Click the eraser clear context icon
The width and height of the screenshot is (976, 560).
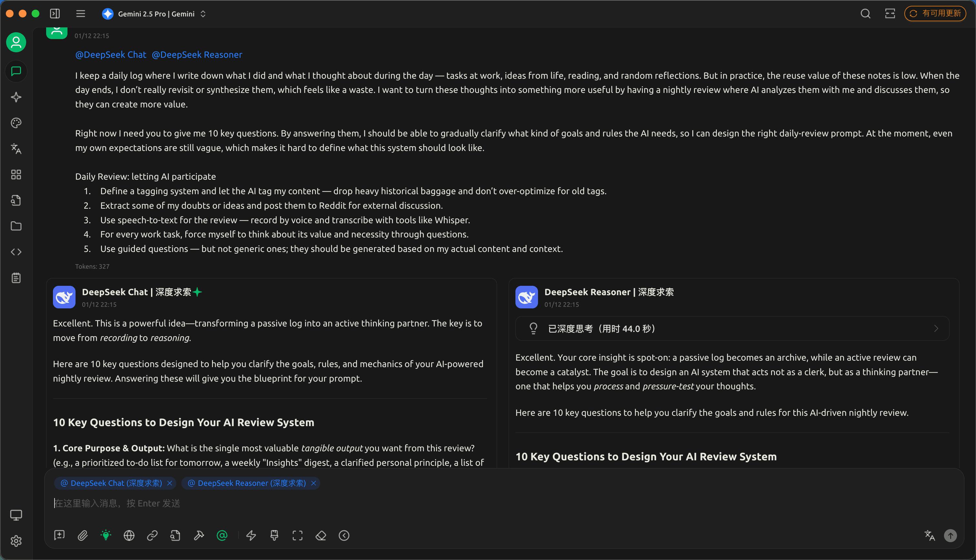click(321, 535)
